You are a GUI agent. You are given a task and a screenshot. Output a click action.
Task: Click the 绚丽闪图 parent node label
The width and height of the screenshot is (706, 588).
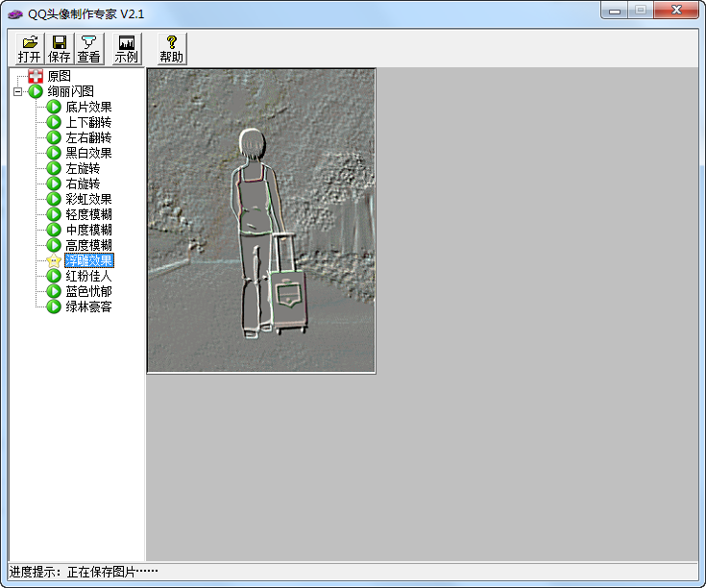click(71, 91)
